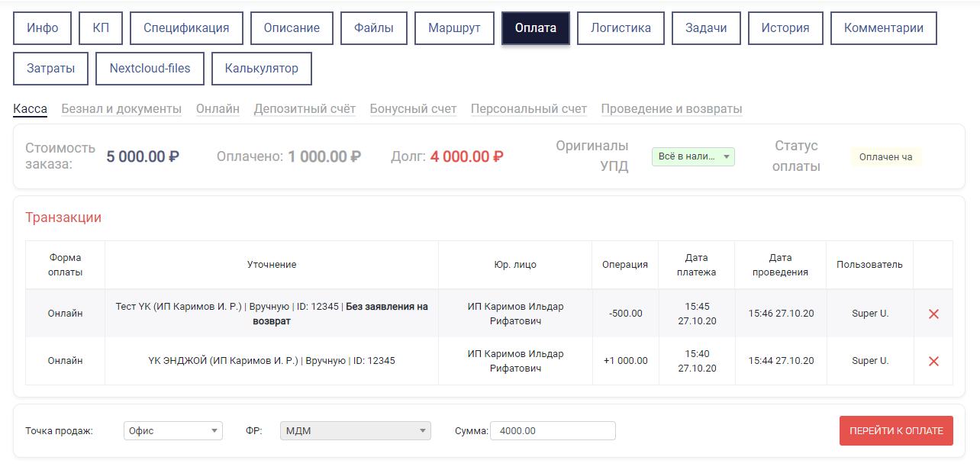Go to Депозитный счёт sub-tab
This screenshot has width=980, height=470.
coord(305,109)
